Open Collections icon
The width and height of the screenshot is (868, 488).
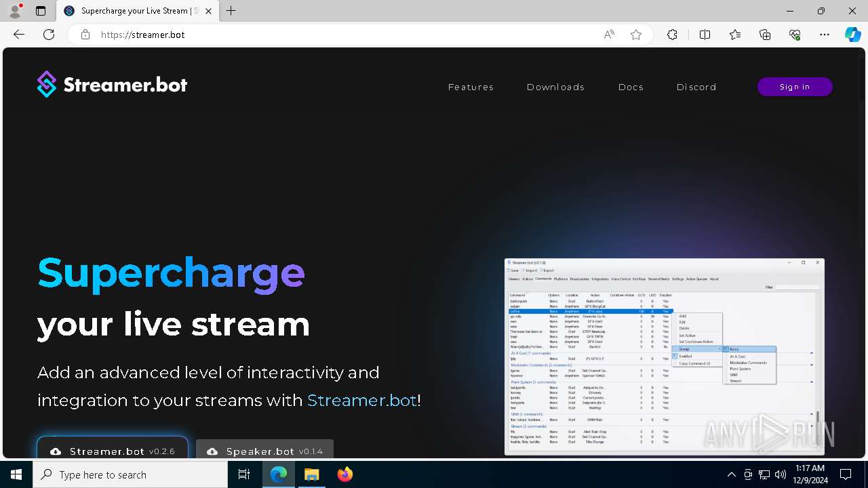(x=765, y=35)
